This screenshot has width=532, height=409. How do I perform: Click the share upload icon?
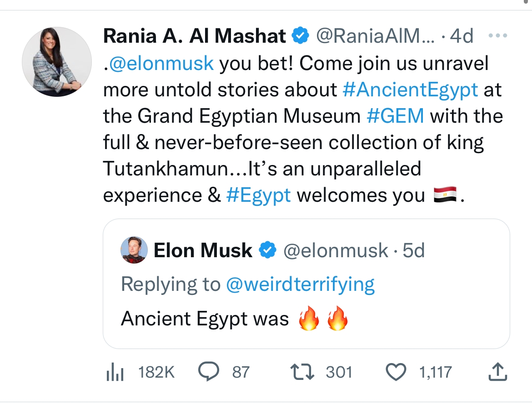click(497, 372)
